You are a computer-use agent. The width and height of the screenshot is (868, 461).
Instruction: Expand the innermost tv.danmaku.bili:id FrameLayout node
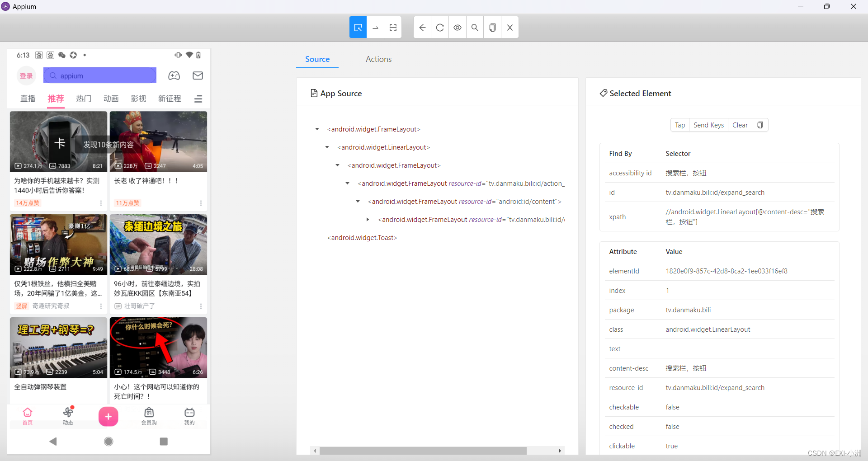pos(368,220)
